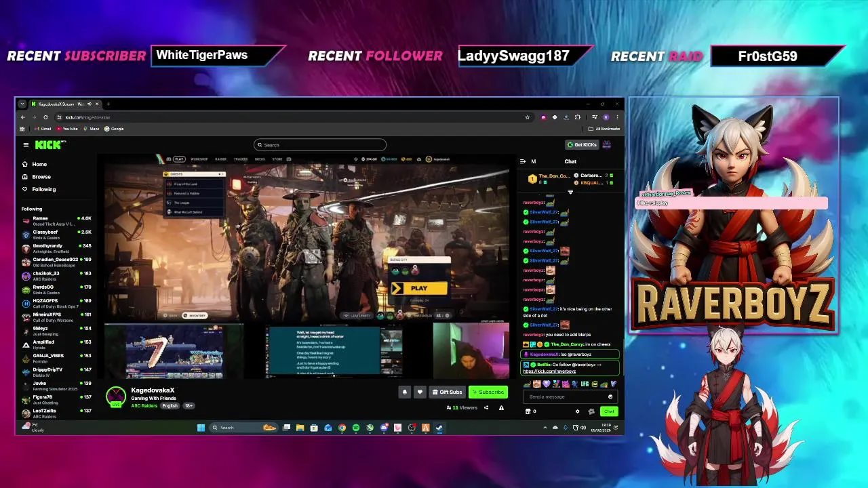Viewport: 868px width, 488px height.
Task: Toggle stream notifications bell icon
Action: tap(405, 392)
